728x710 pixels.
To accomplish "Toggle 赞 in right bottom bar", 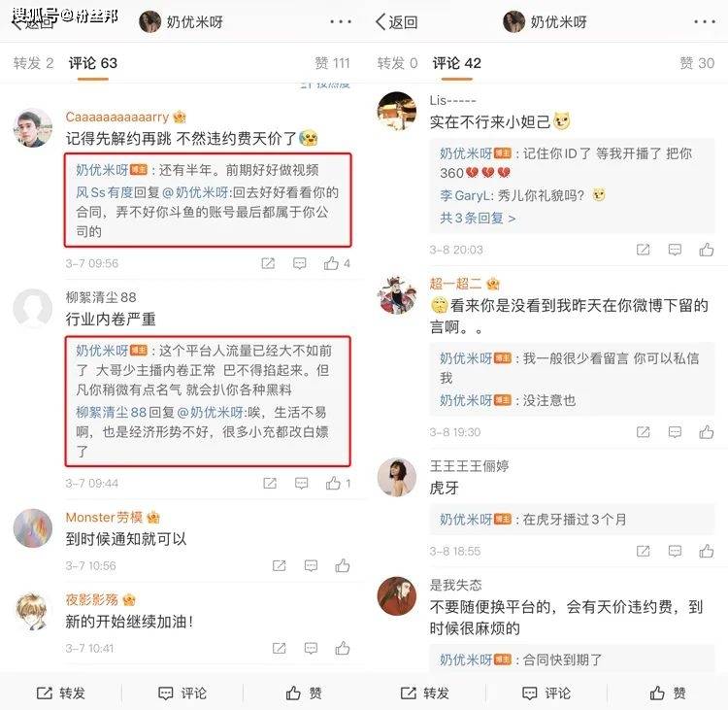I will 667,693.
